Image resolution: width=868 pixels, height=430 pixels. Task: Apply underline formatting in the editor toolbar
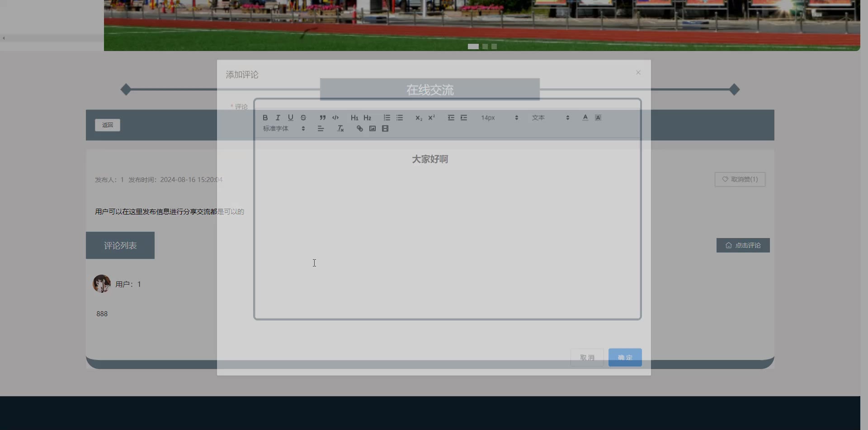click(x=291, y=117)
